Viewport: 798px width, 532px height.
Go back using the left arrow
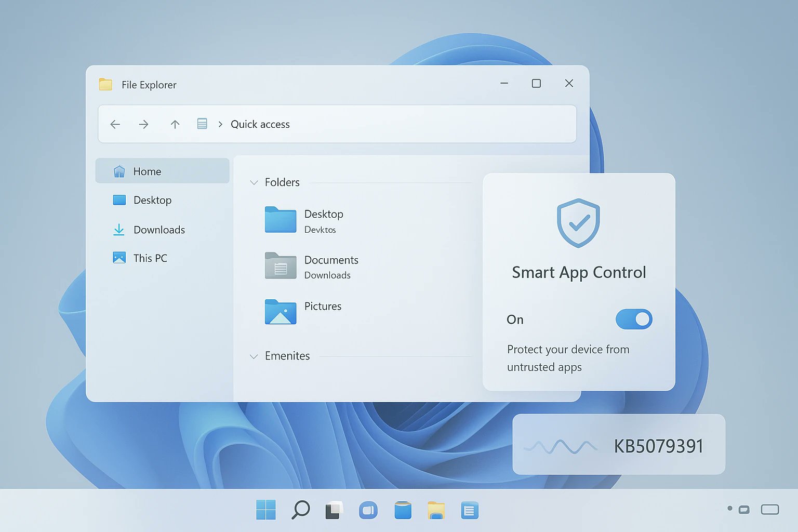click(x=115, y=124)
